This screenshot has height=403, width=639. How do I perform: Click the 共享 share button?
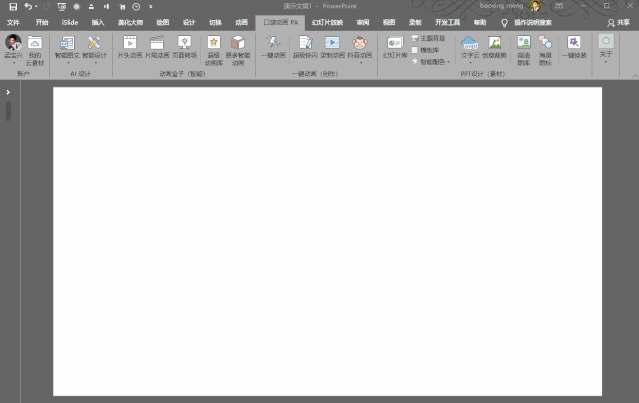click(618, 22)
